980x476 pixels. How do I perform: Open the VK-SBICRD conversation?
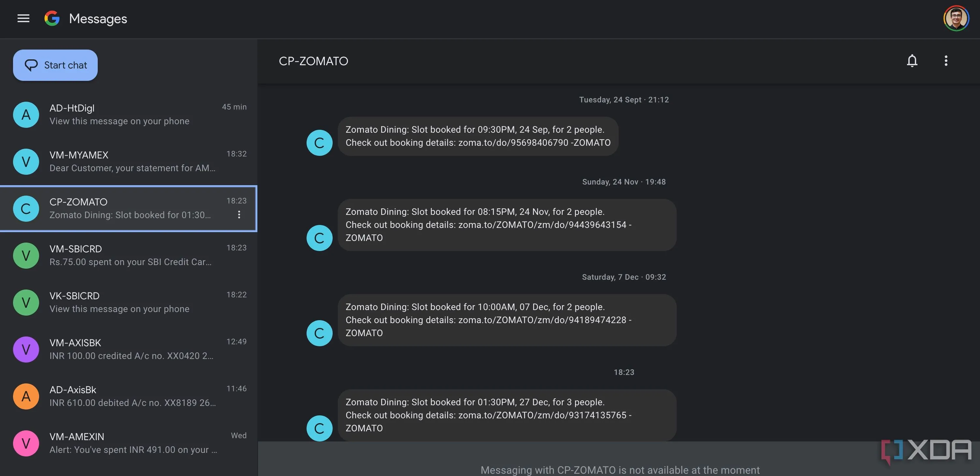coord(129,302)
